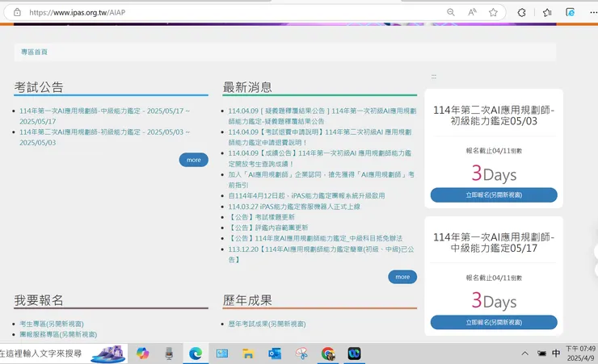This screenshot has height=364, width=598.
Task: Click the Windows taskbar search box
Action: pos(63,354)
